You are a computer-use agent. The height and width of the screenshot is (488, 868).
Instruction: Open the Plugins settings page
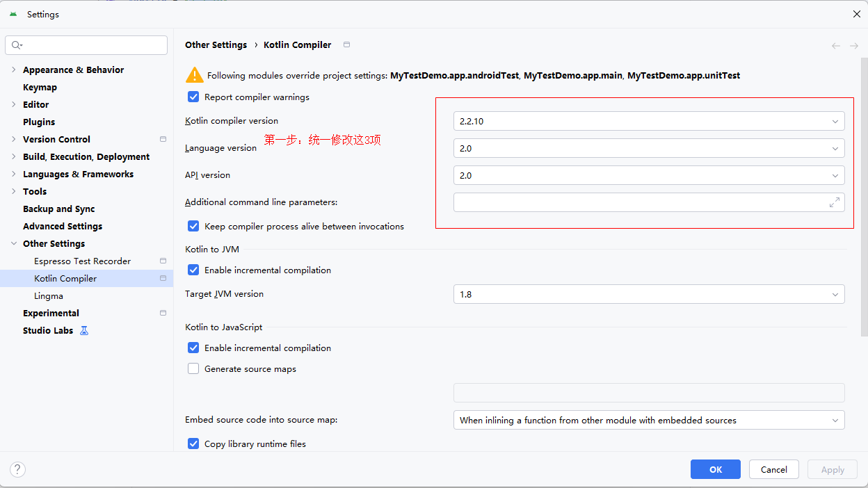(x=39, y=122)
